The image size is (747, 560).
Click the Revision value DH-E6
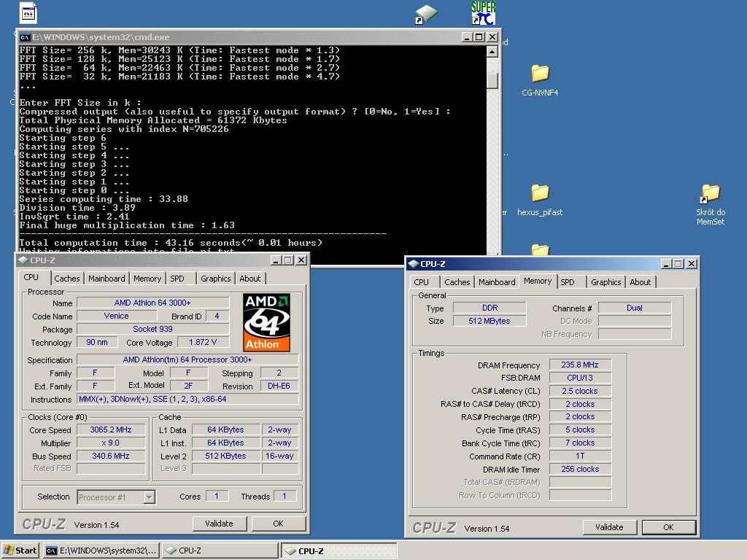(279, 386)
